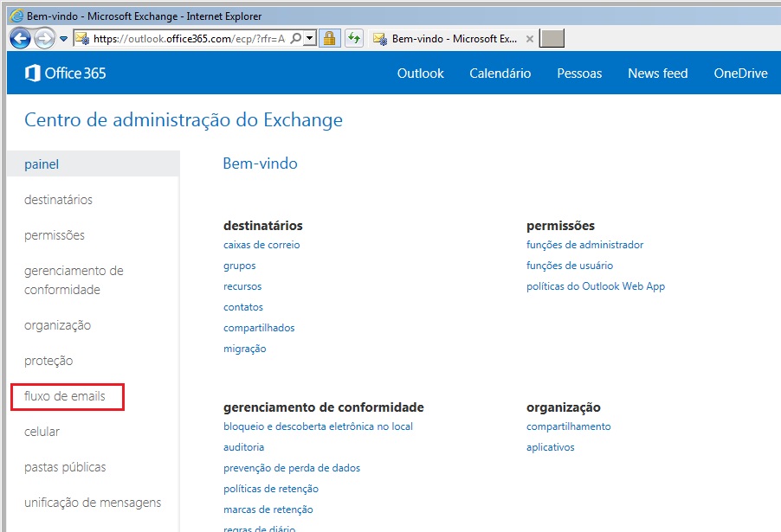This screenshot has height=532, width=781.
Task: Open prevenção de perda de dados link
Action: click(292, 468)
